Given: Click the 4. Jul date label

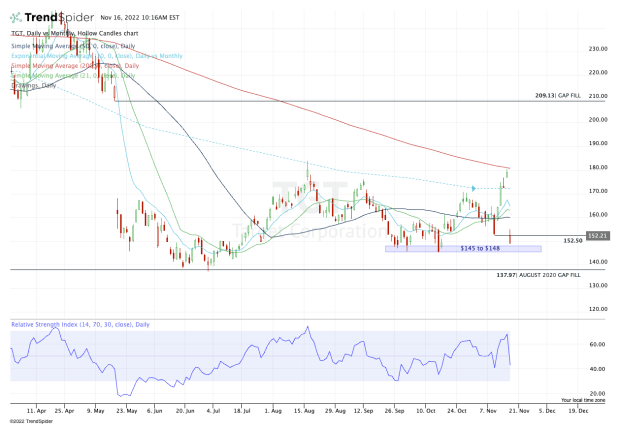Looking at the screenshot, I should pos(213,411).
